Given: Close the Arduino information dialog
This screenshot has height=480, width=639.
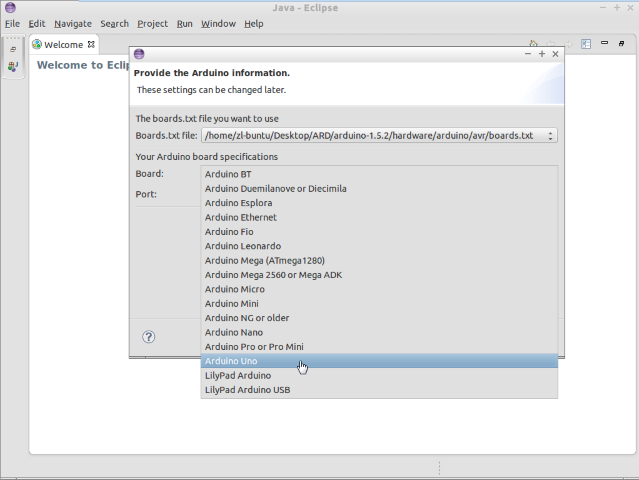Looking at the screenshot, I should (555, 54).
